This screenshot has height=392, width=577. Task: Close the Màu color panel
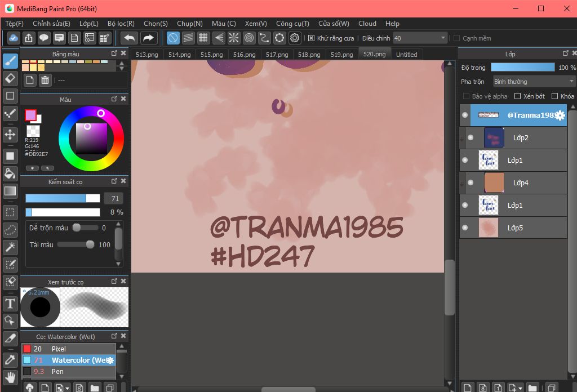(123, 99)
